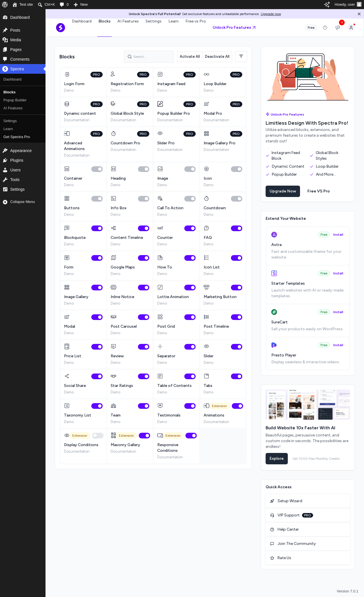Open the Howdy, user account menu
The height and width of the screenshot is (597, 364).
[348, 5]
